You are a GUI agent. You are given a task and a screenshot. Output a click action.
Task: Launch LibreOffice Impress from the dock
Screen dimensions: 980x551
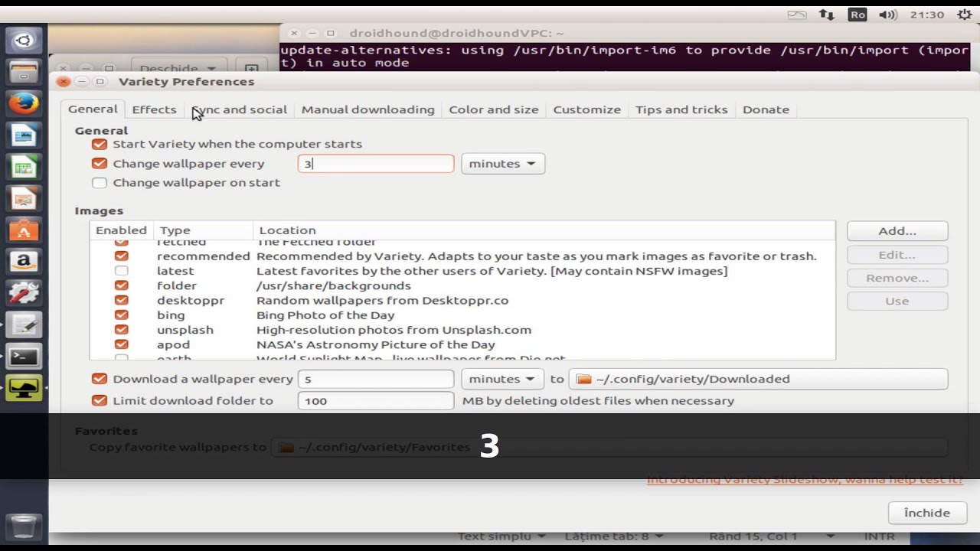point(24,199)
